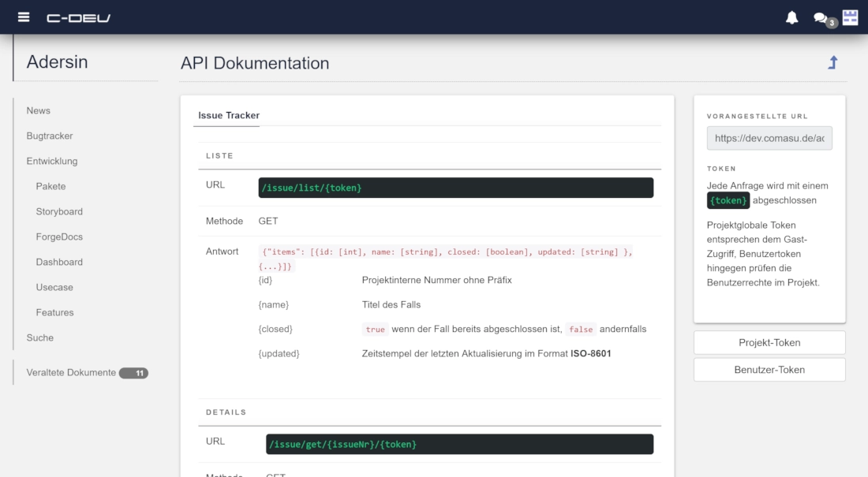
Task: Click the API Dokumentation heading
Action: pos(255,63)
